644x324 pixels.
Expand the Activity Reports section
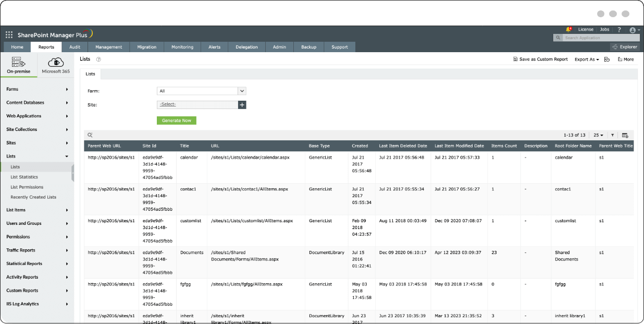(37, 277)
